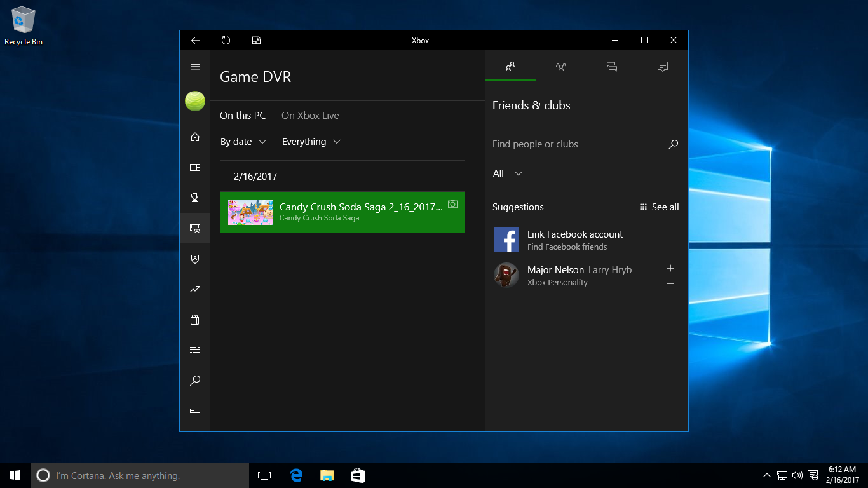868x488 pixels.
Task: Switch to the Parties tab icon
Action: (x=561, y=66)
